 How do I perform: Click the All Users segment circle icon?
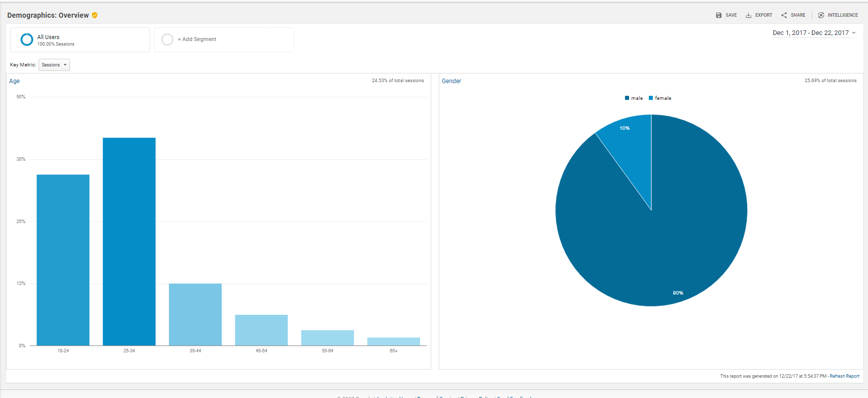click(x=26, y=40)
